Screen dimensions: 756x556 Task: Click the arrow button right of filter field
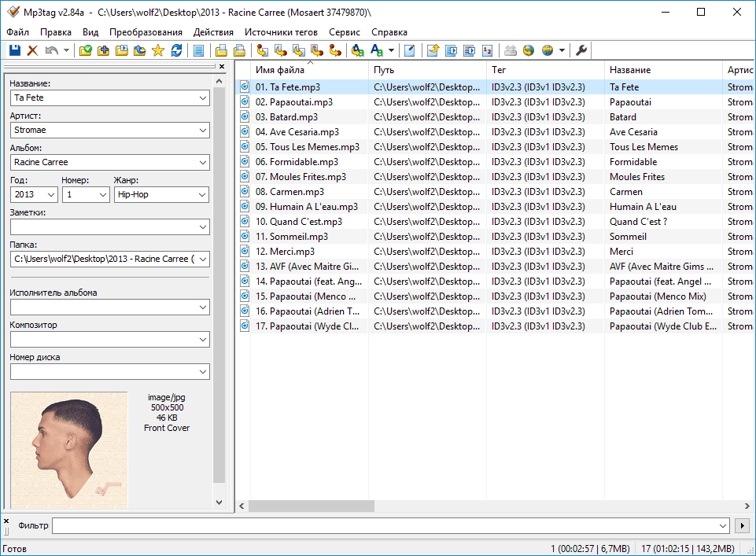[742, 525]
